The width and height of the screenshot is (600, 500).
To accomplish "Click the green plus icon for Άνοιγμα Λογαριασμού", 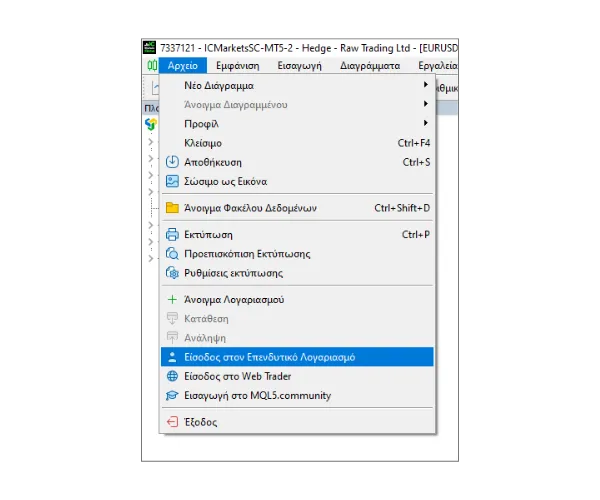I will coord(172,299).
